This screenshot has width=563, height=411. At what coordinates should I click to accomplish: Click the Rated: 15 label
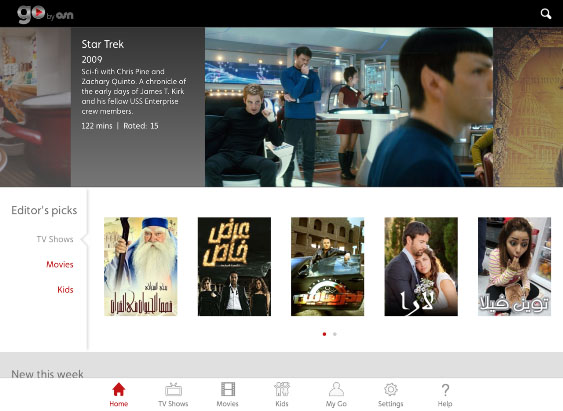[x=141, y=126]
